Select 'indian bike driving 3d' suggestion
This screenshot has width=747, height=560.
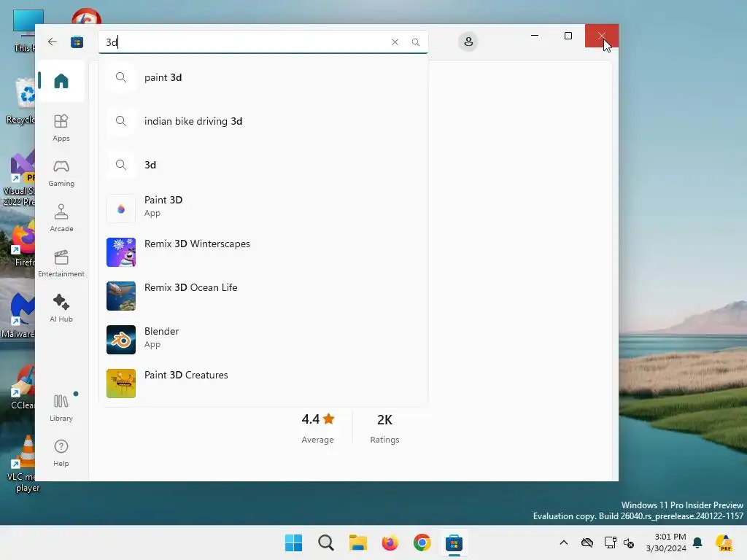coord(263,122)
